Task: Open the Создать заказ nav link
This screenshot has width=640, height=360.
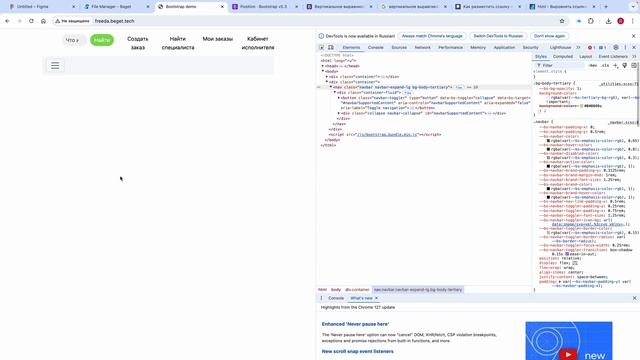Action: coord(138,43)
